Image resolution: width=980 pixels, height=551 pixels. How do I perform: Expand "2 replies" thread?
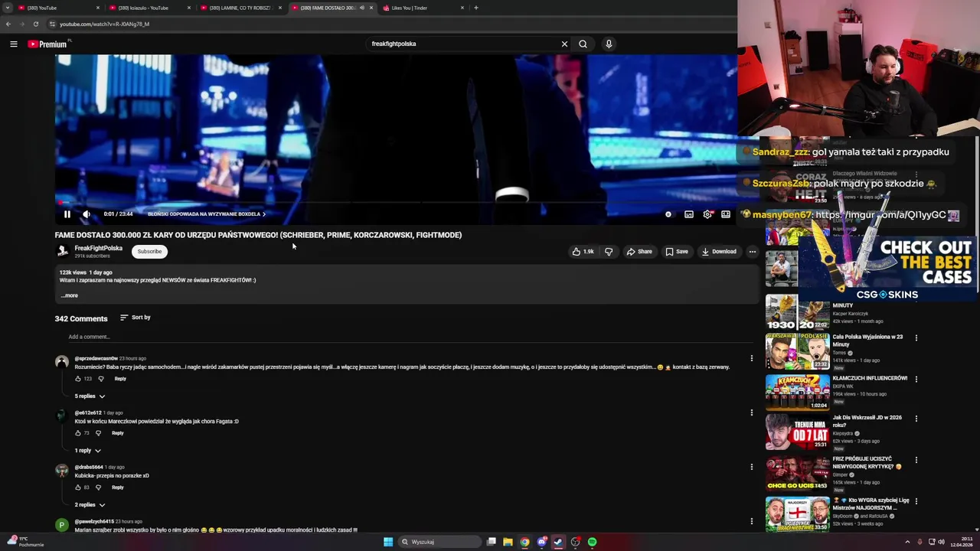(90, 504)
